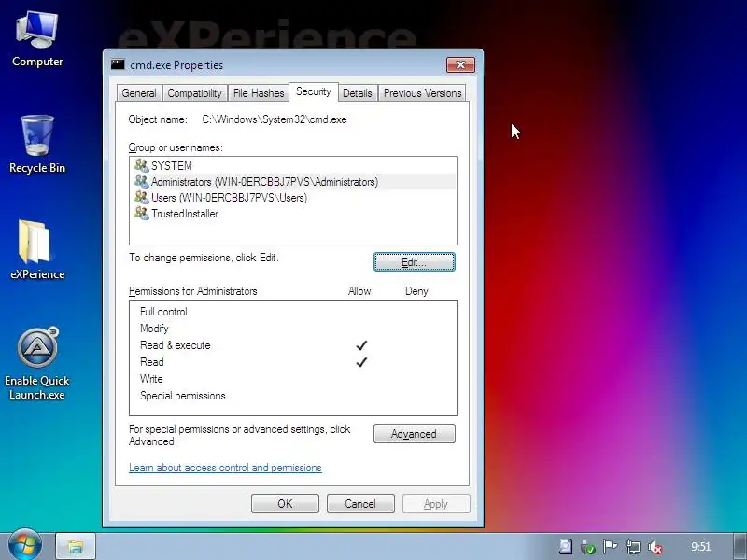Image resolution: width=747 pixels, height=560 pixels.
Task: Click the Cancel button
Action: (x=360, y=504)
